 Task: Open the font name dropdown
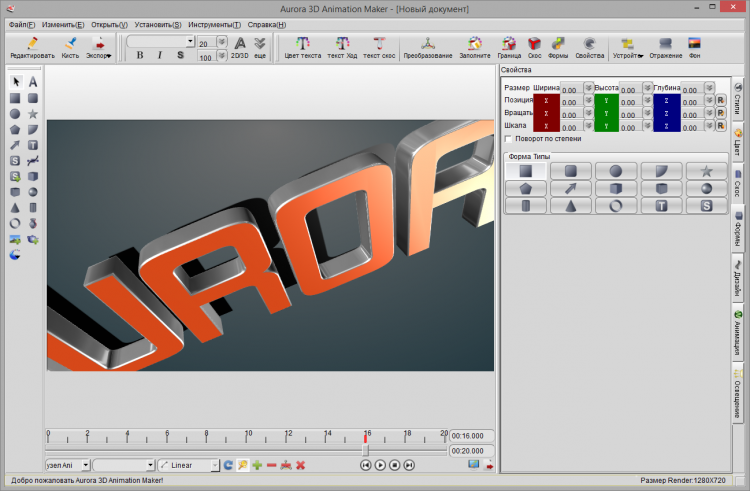[190, 43]
